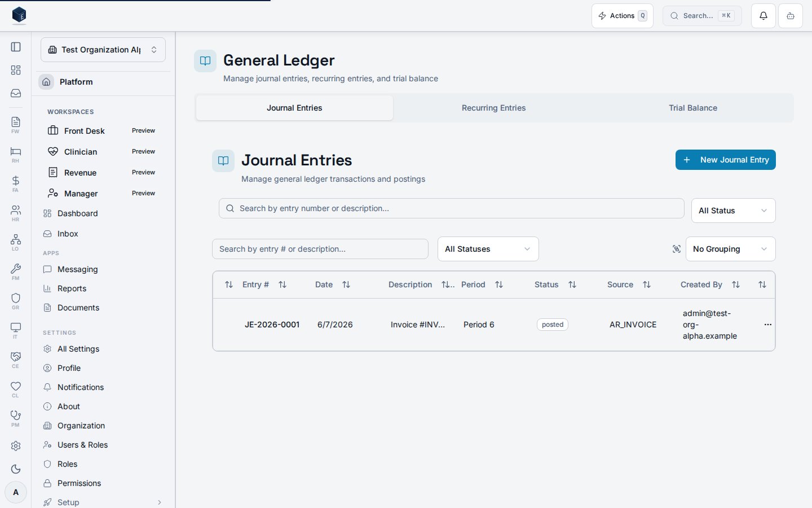The height and width of the screenshot is (508, 812).
Task: Sort by the Created By column
Action: click(x=736, y=284)
